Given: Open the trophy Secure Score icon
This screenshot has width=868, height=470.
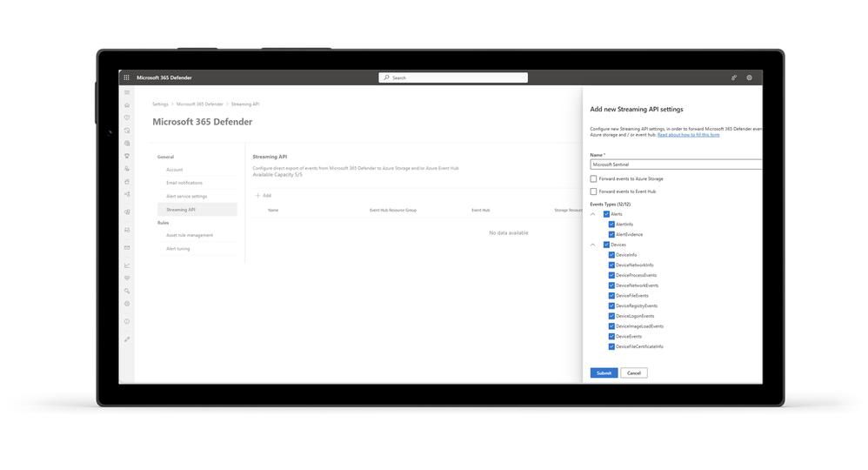Looking at the screenshot, I should pos(127,157).
